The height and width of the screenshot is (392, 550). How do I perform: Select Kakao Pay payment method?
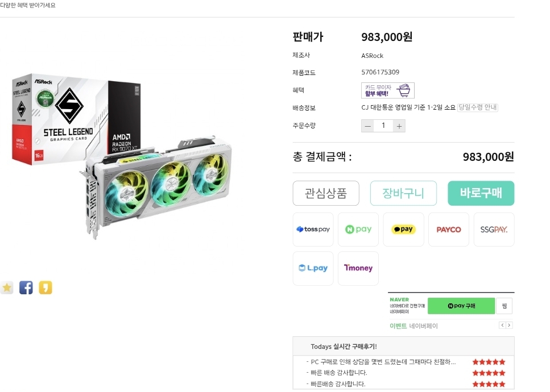click(403, 230)
